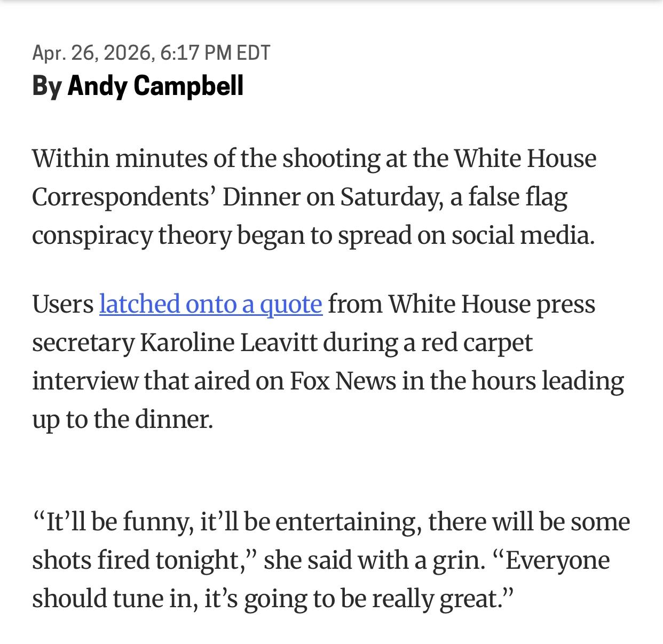Screen dimensions: 663x644
Task: Click the word "By" before the author name
Action: pos(46,85)
